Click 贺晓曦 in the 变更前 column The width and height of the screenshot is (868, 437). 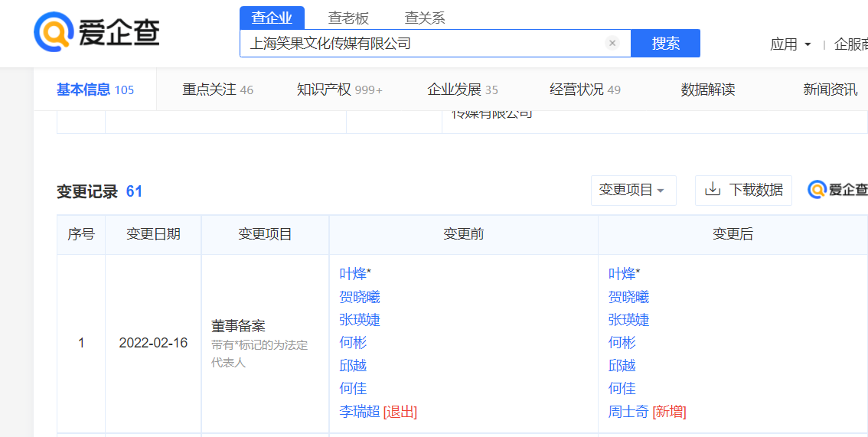(360, 297)
